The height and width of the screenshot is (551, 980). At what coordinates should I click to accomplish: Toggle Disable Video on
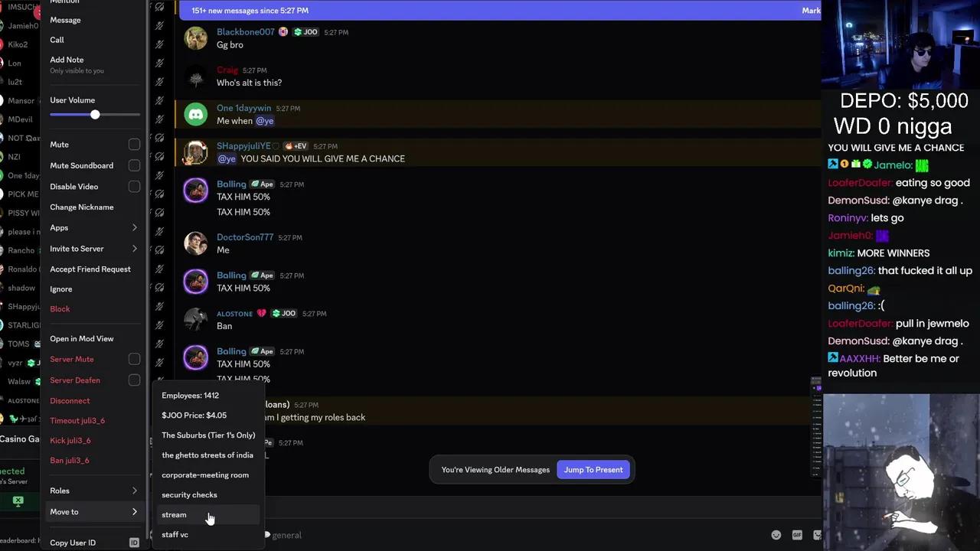coord(134,186)
